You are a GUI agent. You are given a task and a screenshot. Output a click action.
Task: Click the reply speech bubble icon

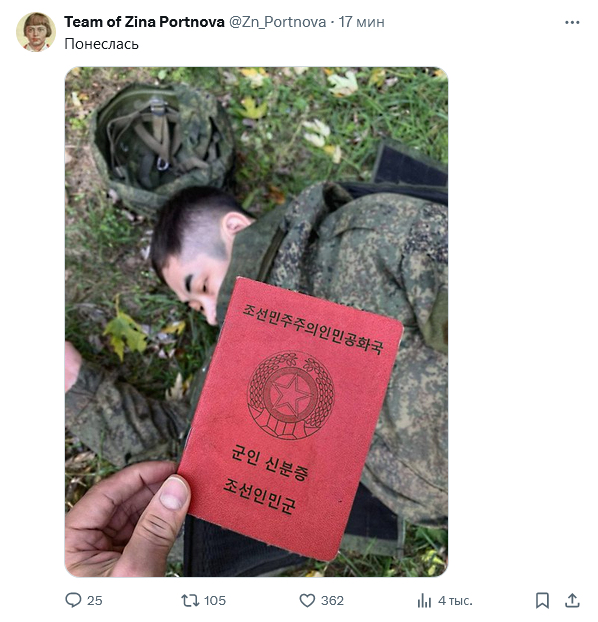coord(73,600)
